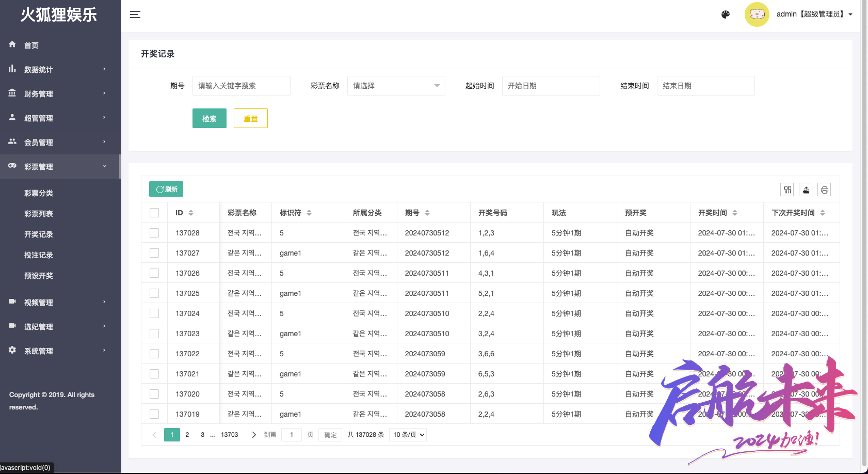Collapse the 彩票管理 menu chevron
868x474 pixels.
pyautogui.click(x=104, y=166)
